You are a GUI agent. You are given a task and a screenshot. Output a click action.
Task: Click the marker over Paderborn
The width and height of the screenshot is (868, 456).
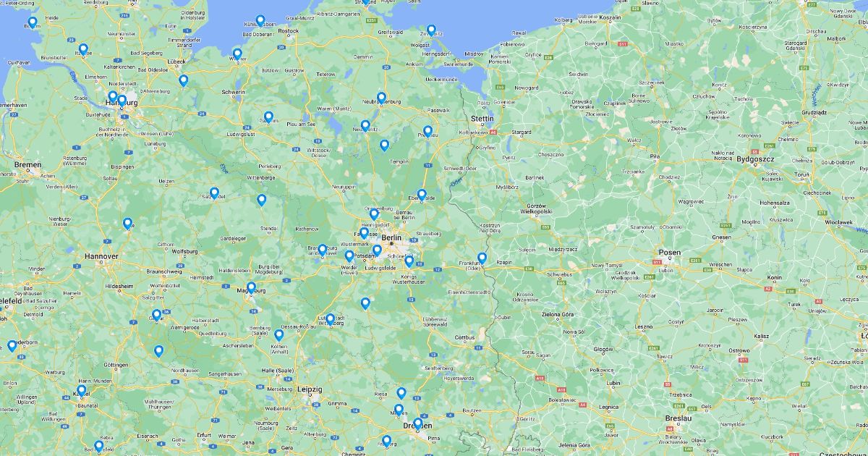tap(12, 345)
